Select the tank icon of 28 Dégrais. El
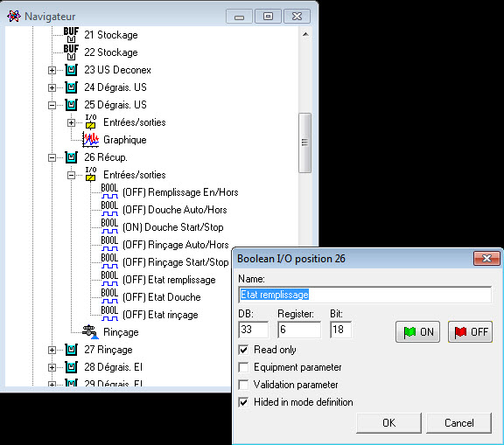Image resolution: width=504 pixels, height=445 pixels. pos(72,367)
